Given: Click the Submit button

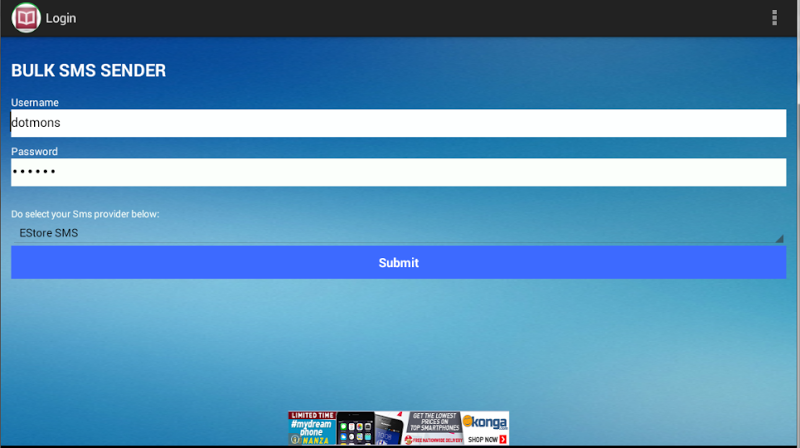Looking at the screenshot, I should tap(398, 262).
